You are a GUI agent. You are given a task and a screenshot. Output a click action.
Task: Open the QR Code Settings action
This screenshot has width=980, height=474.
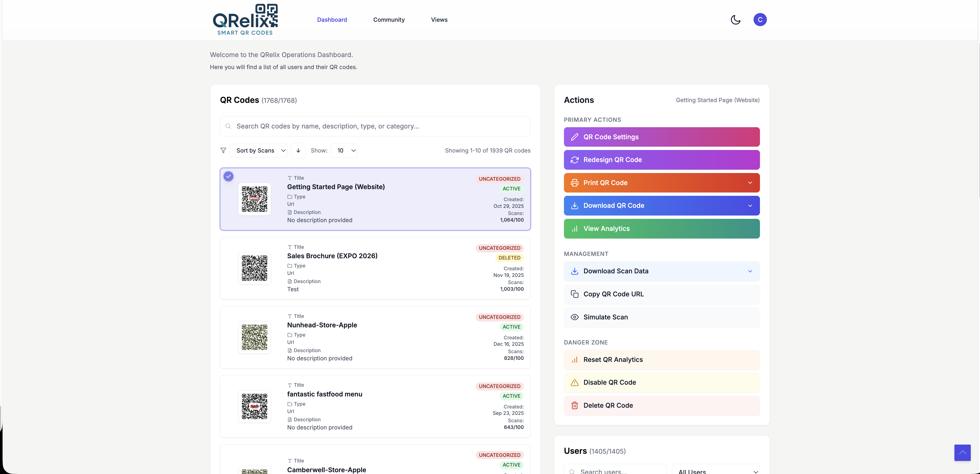661,137
